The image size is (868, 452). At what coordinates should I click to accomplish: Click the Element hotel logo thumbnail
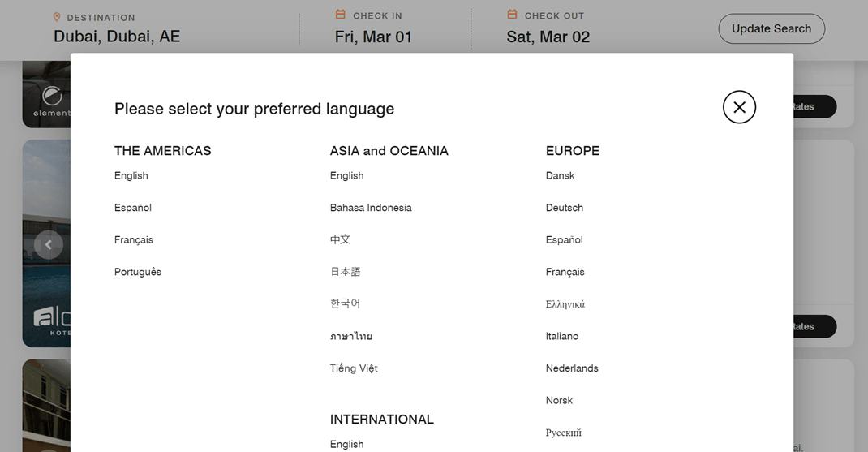tap(47, 94)
